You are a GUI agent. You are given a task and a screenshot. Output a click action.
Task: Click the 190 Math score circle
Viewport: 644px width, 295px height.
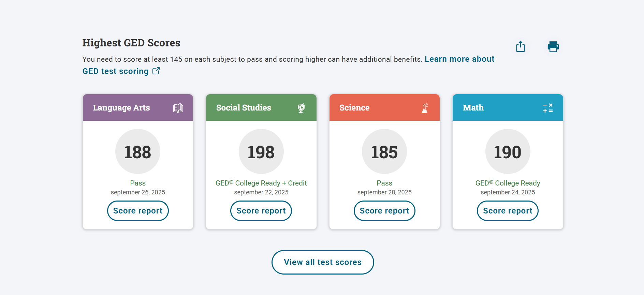pyautogui.click(x=508, y=151)
